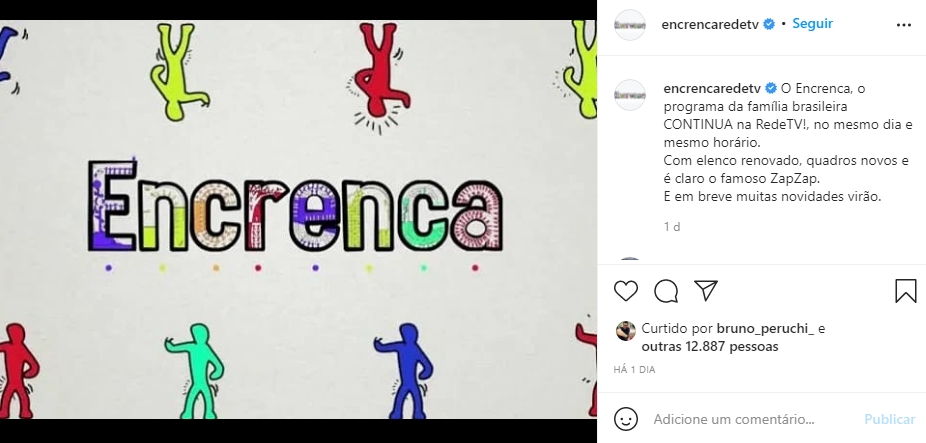926x443 pixels.
Task: Open the emoji picker smiley icon
Action: click(625, 419)
